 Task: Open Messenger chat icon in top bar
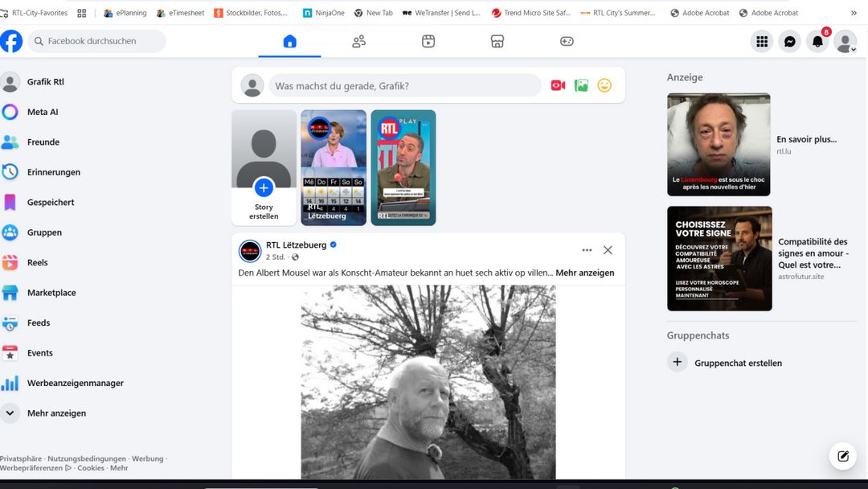click(790, 42)
